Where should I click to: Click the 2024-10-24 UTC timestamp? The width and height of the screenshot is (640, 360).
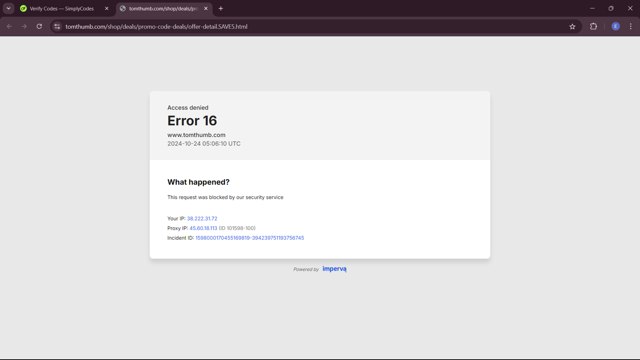click(x=204, y=144)
